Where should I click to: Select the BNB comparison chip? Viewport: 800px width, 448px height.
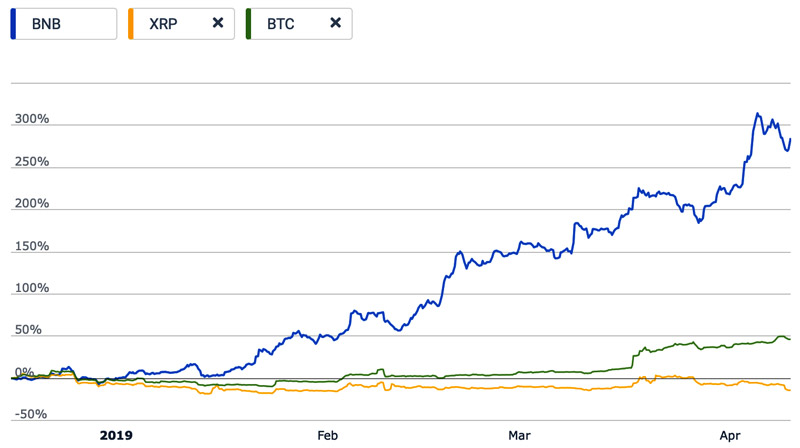[x=64, y=24]
